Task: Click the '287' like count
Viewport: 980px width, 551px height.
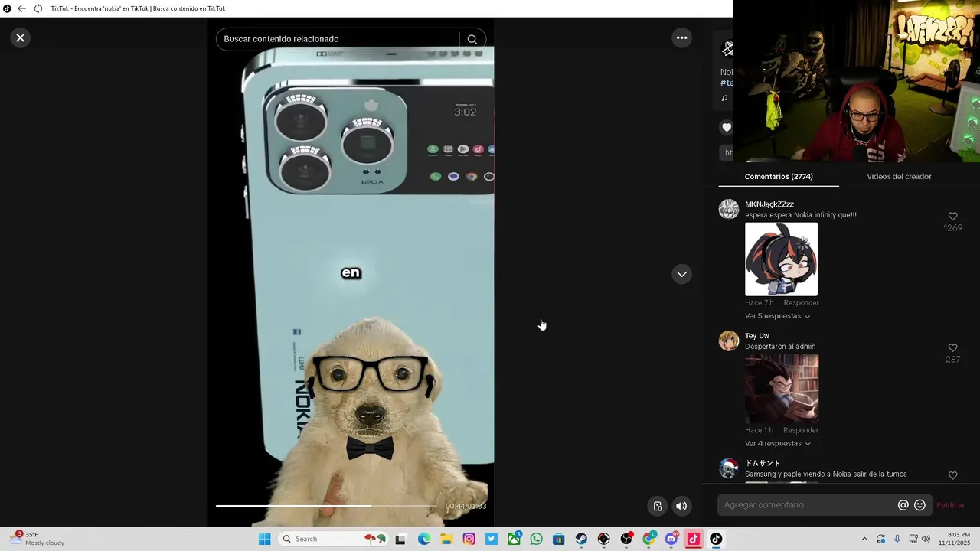Action: point(952,360)
